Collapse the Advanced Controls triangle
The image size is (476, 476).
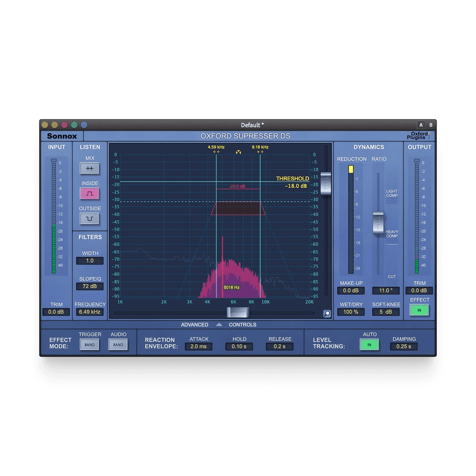tap(219, 325)
